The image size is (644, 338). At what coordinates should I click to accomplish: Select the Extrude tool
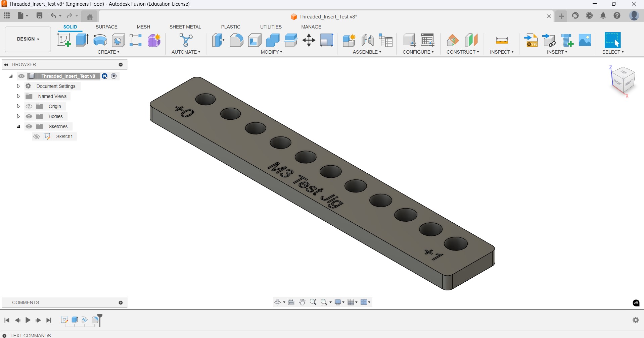point(82,40)
